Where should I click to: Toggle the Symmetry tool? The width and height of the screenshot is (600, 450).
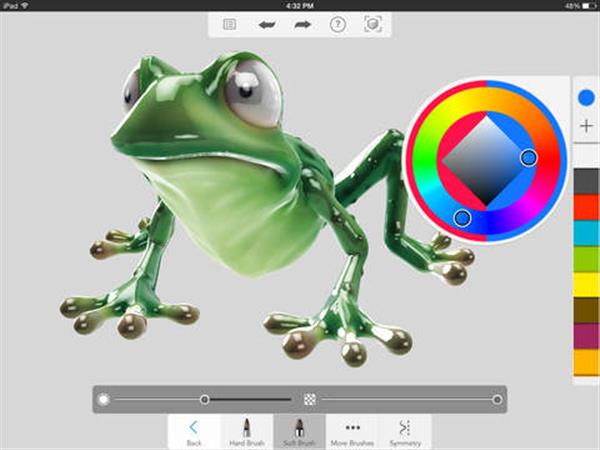405,432
